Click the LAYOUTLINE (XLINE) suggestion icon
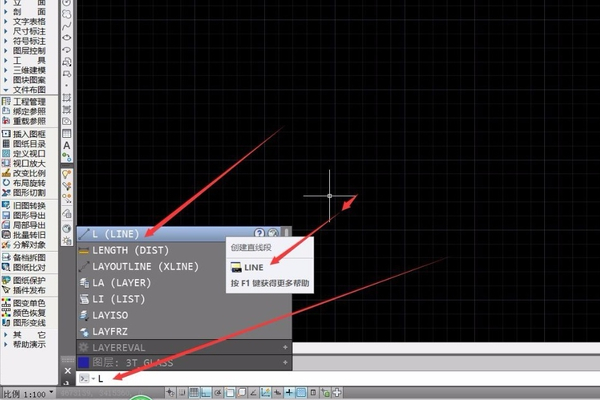600x400 pixels. point(84,267)
